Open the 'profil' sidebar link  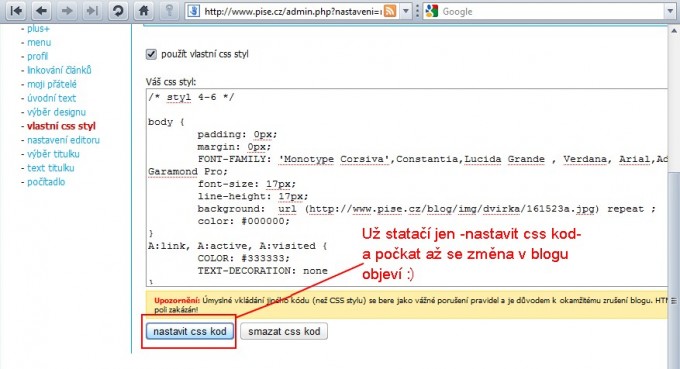tap(37, 56)
